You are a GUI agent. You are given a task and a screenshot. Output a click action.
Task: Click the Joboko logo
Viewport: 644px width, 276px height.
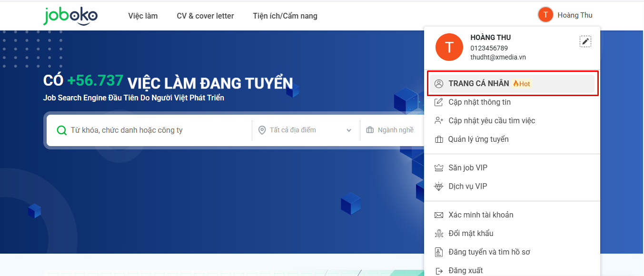pyautogui.click(x=70, y=16)
